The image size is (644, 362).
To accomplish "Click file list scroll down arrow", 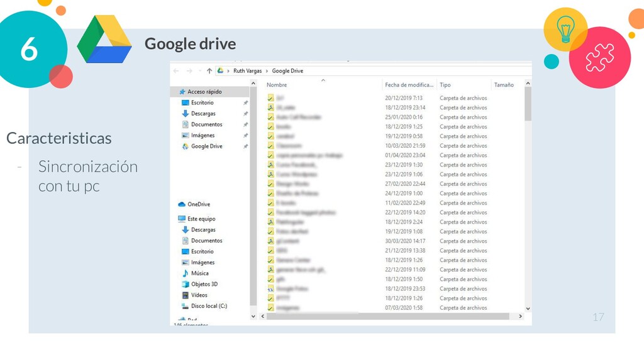I will (528, 309).
